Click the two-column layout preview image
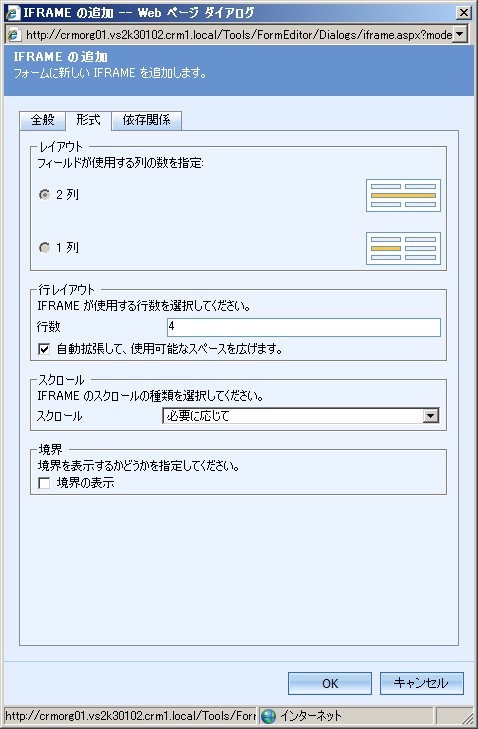This screenshot has width=478, height=729. [403, 195]
